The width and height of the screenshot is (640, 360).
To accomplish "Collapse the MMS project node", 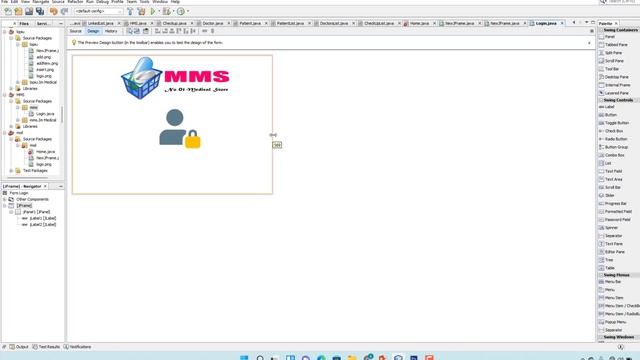I will pos(5,95).
